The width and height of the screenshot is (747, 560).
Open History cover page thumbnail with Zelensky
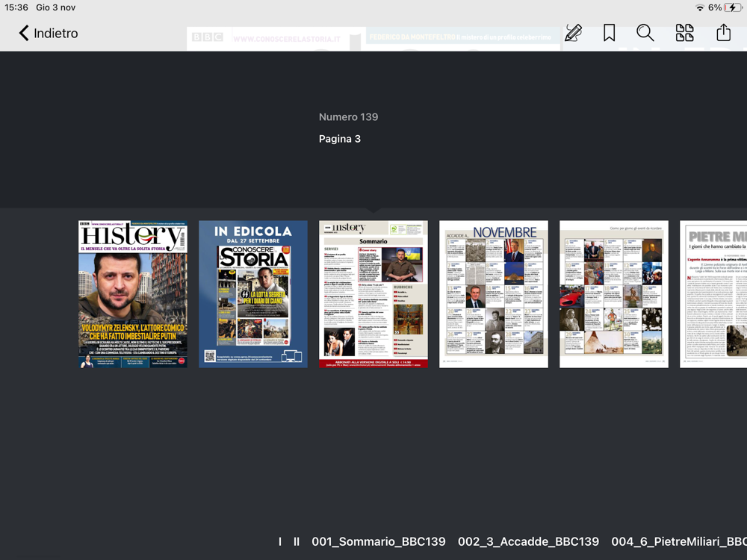(133, 293)
